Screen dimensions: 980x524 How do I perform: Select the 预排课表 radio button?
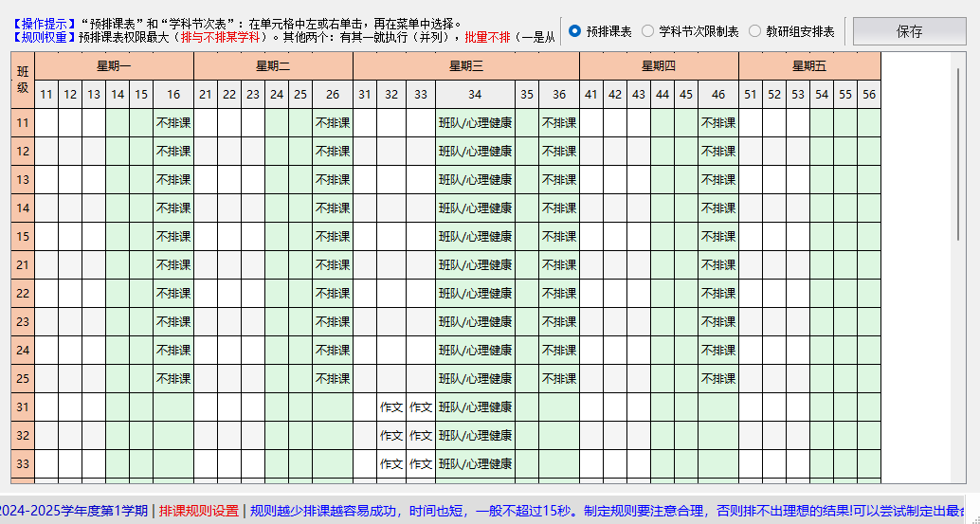click(x=575, y=31)
